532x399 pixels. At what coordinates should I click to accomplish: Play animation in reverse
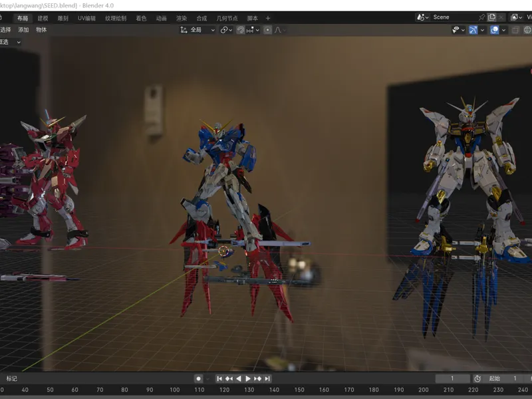(x=239, y=378)
